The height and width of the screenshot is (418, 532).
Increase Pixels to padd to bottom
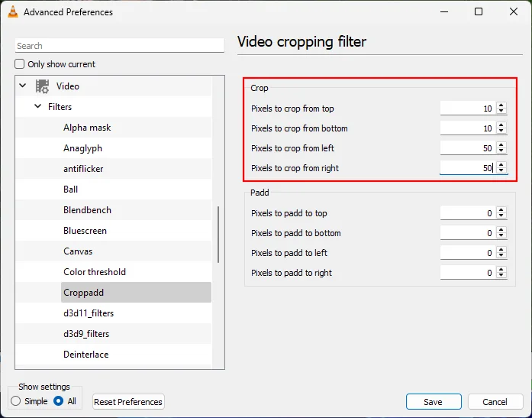(501, 230)
